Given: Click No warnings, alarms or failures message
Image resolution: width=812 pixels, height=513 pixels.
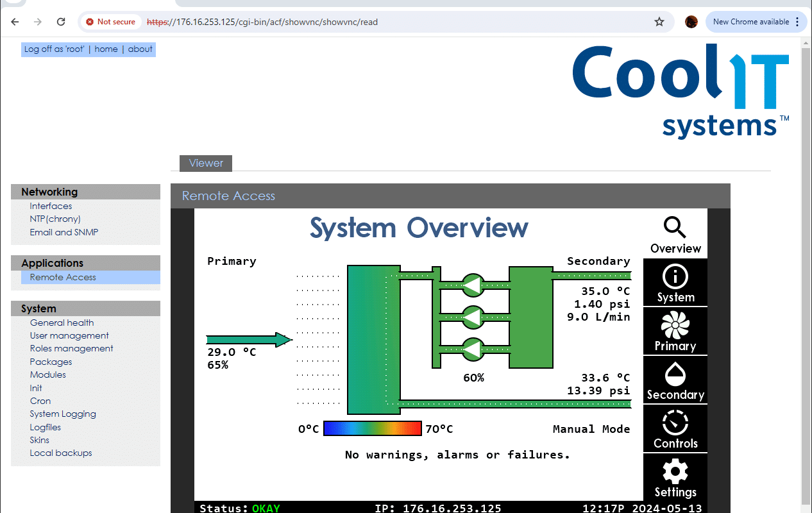Looking at the screenshot, I should coord(457,455).
